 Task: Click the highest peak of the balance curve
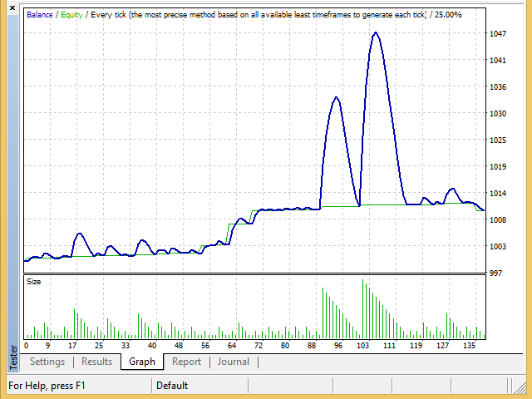click(376, 33)
